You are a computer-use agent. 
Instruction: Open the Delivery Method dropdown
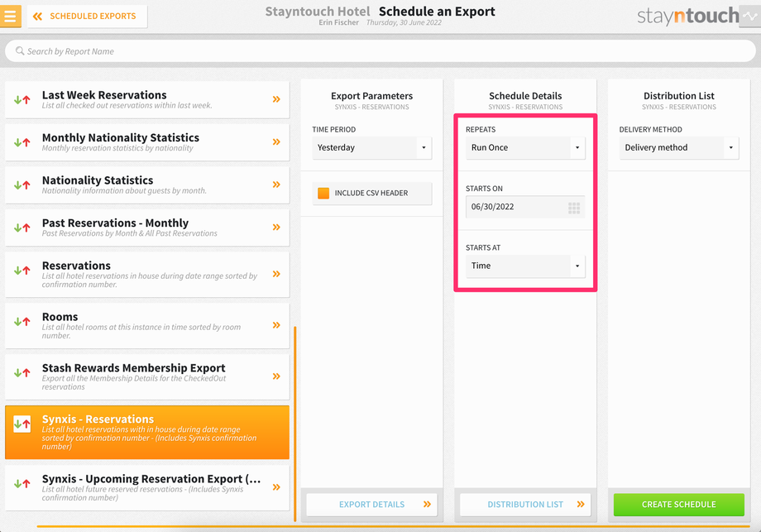tap(679, 147)
